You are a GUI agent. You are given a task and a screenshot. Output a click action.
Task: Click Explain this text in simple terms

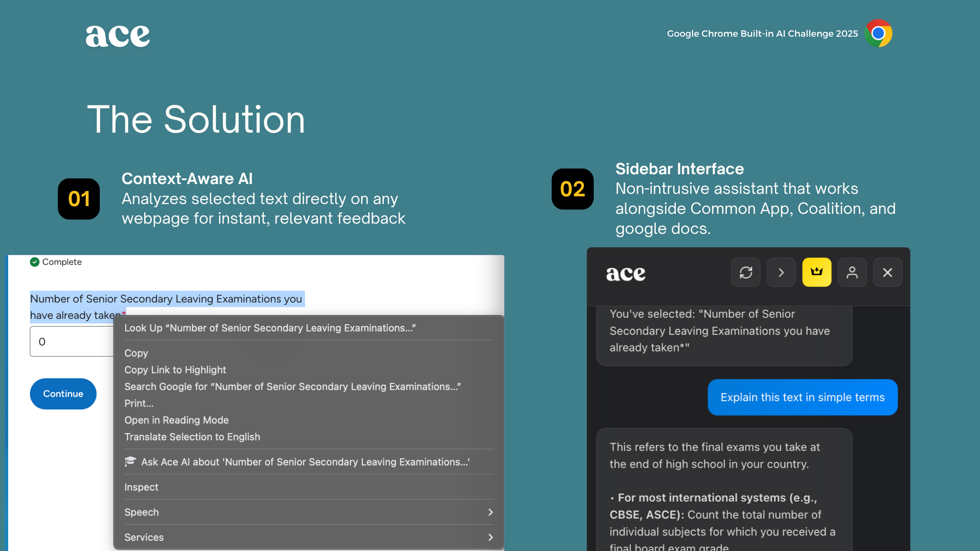[802, 397]
